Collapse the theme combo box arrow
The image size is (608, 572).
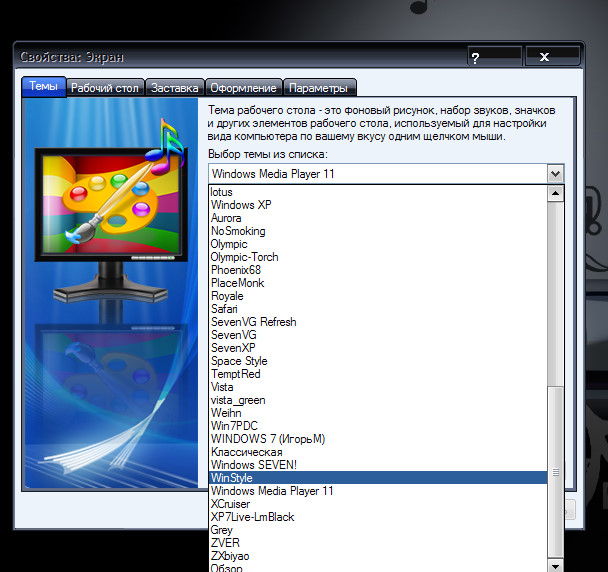[x=555, y=174]
